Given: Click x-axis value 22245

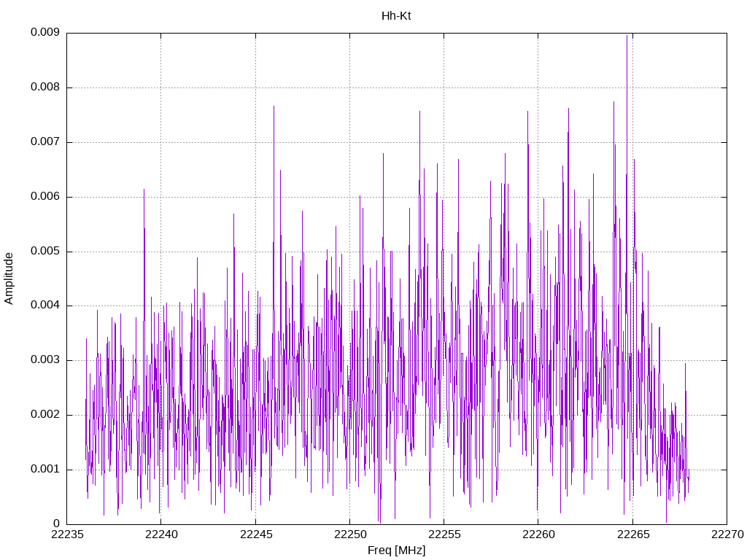Looking at the screenshot, I should click(x=256, y=534).
